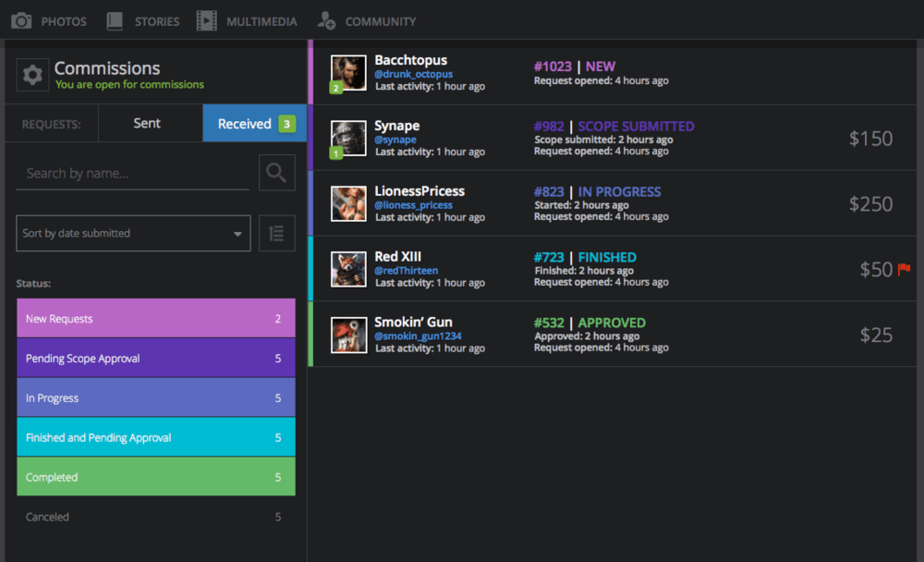Open the Sort by date submitted dropdown

pyautogui.click(x=132, y=233)
